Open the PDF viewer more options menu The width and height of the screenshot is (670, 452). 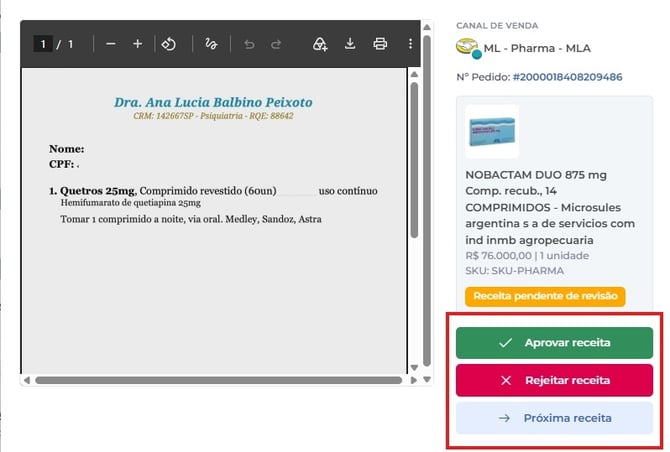point(410,44)
